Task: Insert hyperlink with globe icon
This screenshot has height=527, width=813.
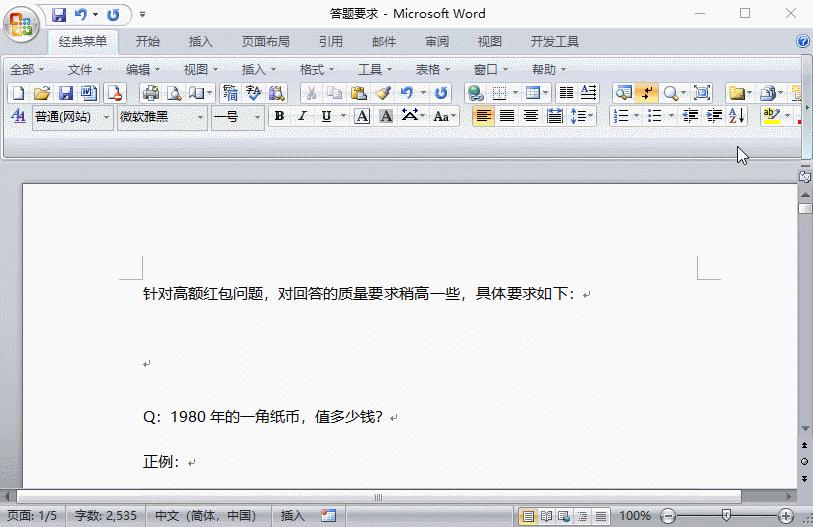Action: tap(475, 93)
